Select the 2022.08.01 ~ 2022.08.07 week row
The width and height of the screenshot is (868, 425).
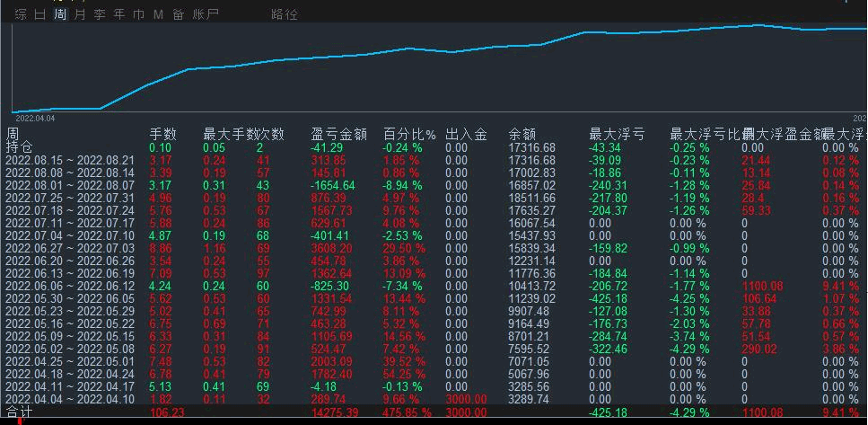[x=69, y=185]
